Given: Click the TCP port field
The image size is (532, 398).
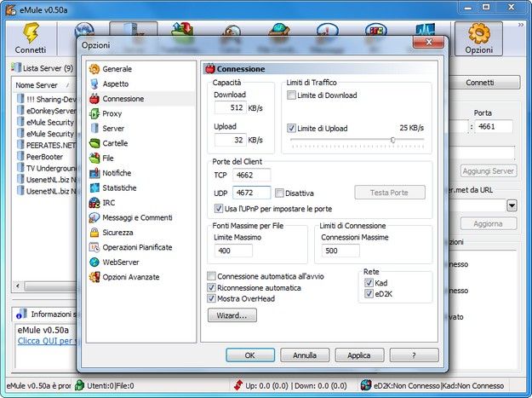Looking at the screenshot, I should point(251,175).
